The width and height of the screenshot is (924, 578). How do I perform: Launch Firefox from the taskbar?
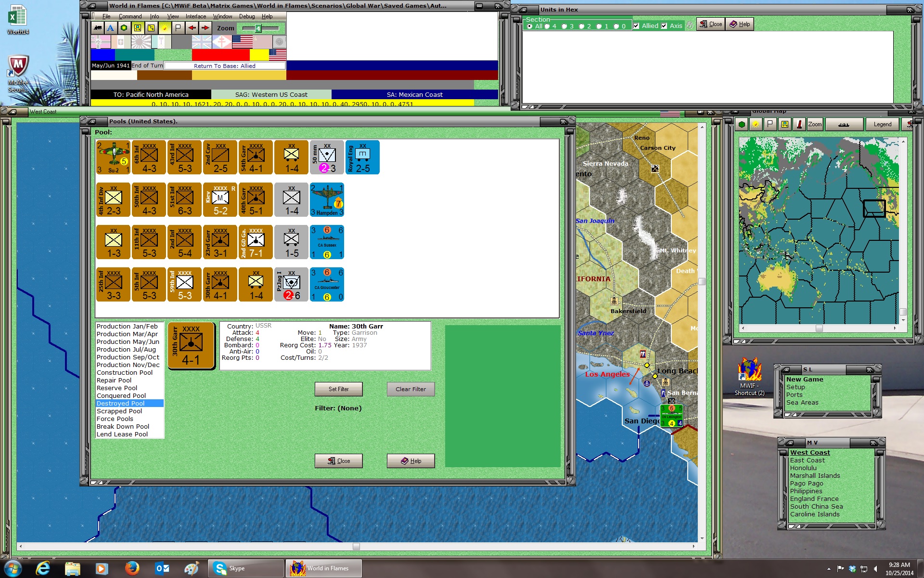click(x=132, y=568)
